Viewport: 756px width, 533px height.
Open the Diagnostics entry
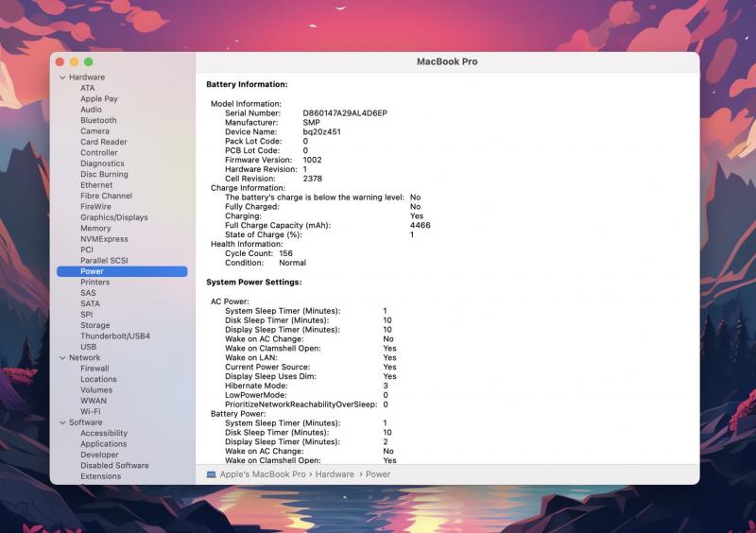(102, 163)
